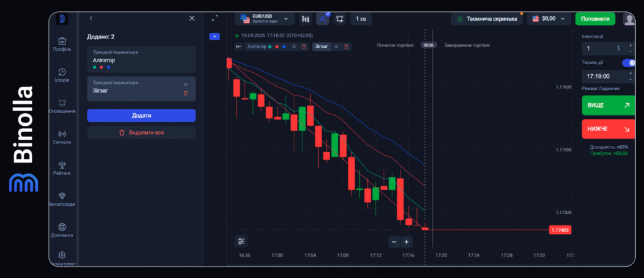
Task: Click the Binolla logo icon at top of sidebar
Action: tap(62, 18)
